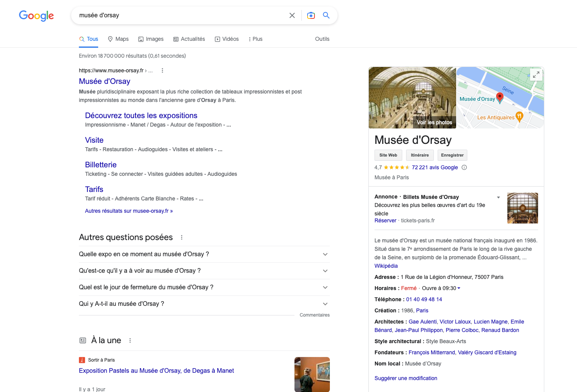Image resolution: width=577 pixels, height=392 pixels.
Task: Switch to the Maps tab
Action: 118,39
